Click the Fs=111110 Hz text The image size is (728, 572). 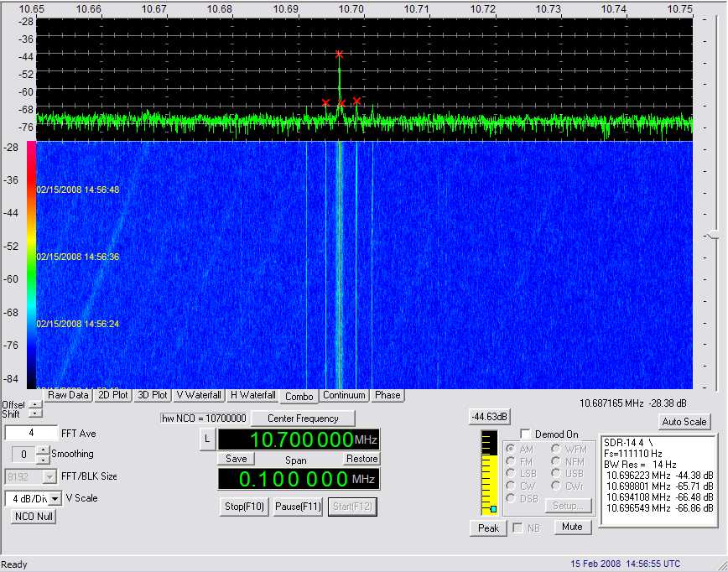pos(633,454)
